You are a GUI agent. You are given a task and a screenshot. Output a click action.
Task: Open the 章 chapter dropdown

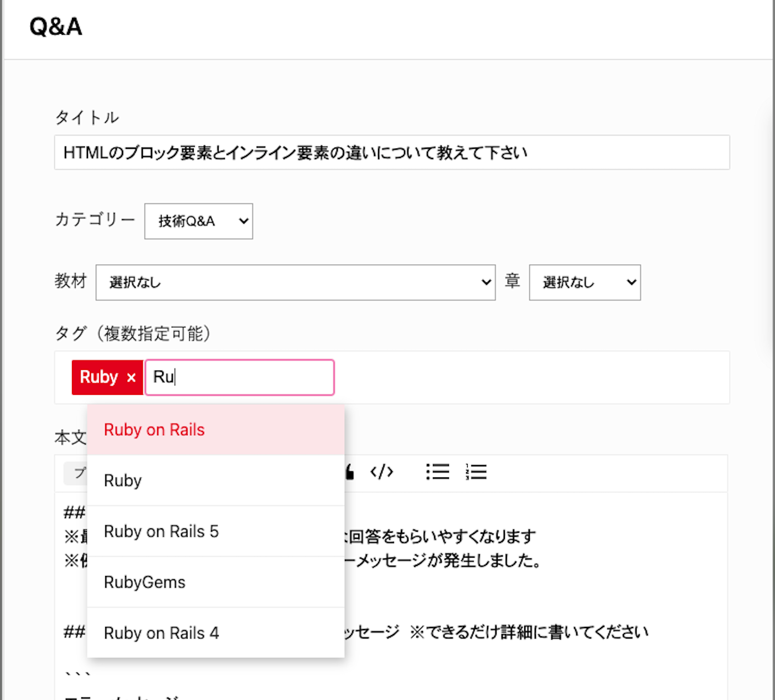(x=585, y=282)
